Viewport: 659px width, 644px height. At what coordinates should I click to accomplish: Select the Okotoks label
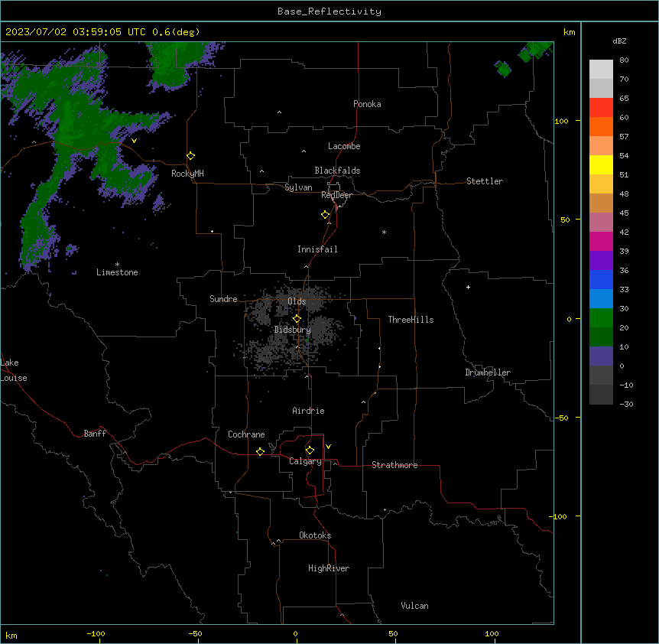[x=315, y=535]
